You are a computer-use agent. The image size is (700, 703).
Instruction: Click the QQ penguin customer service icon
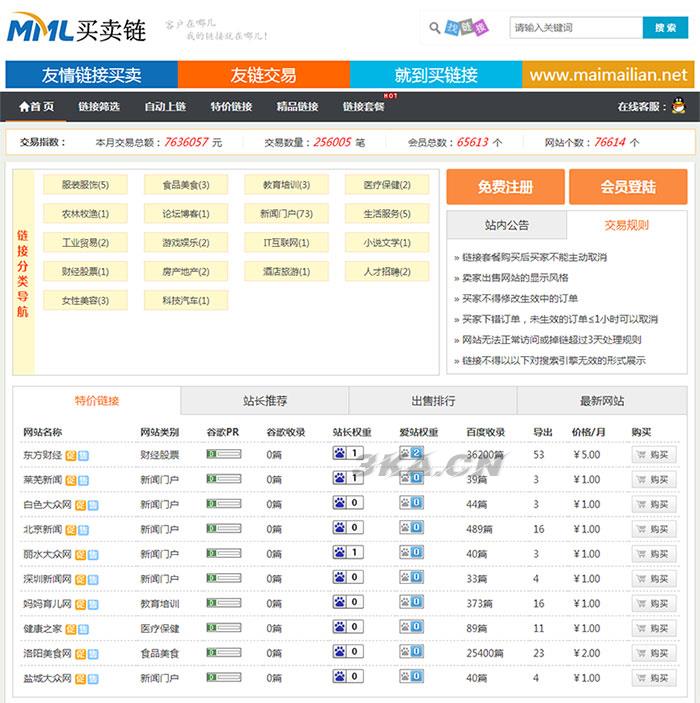tap(678, 106)
